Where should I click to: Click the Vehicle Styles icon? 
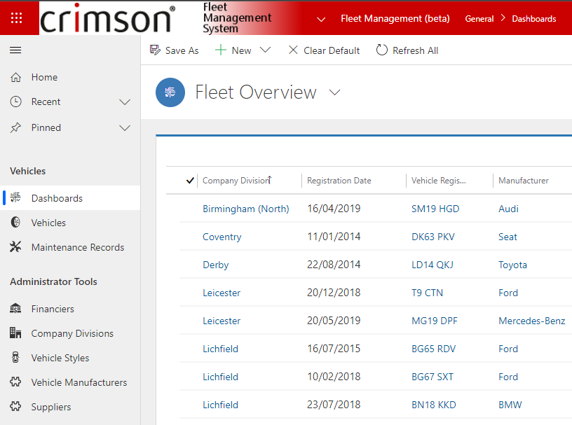pyautogui.click(x=16, y=358)
